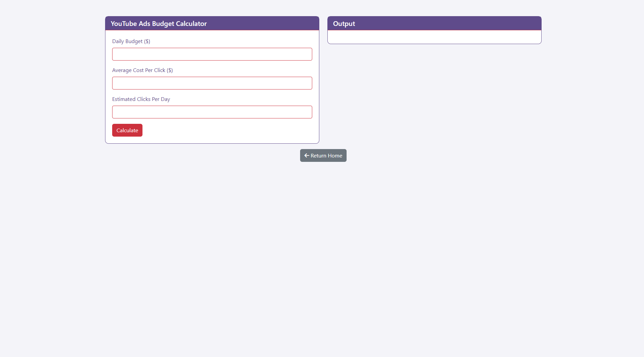
Task: Click the left arrow icon on Return Home
Action: point(307,155)
